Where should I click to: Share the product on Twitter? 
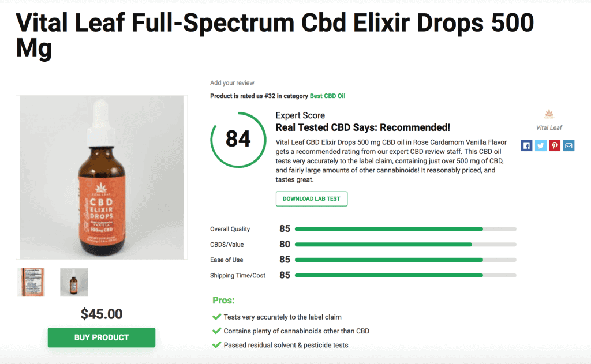(x=540, y=145)
